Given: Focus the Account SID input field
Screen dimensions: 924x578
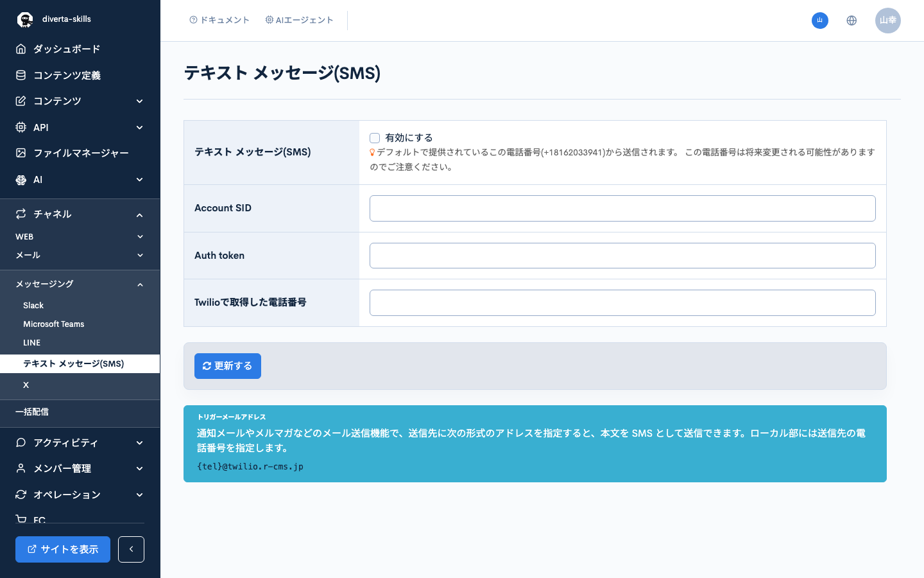Looking at the screenshot, I should tap(622, 208).
